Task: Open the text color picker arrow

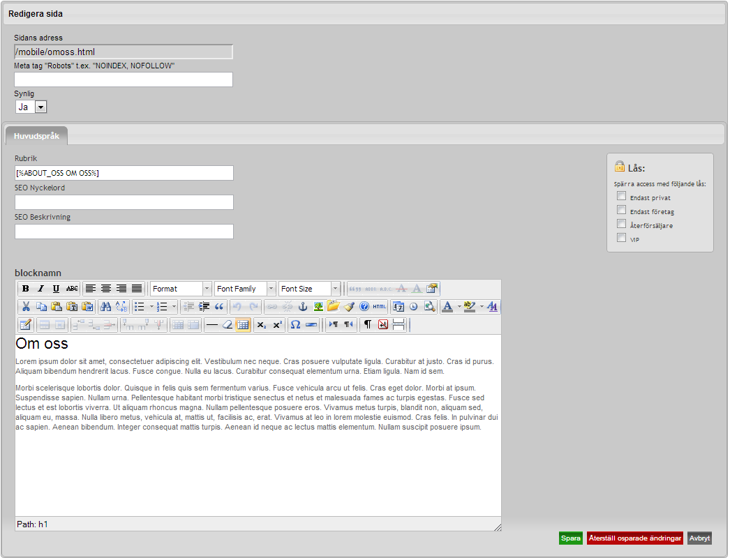Action: pyautogui.click(x=459, y=307)
